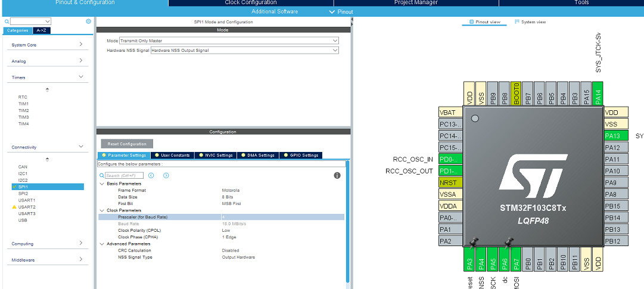Select the A->Z tab
644x289 pixels.
pyautogui.click(x=41, y=30)
